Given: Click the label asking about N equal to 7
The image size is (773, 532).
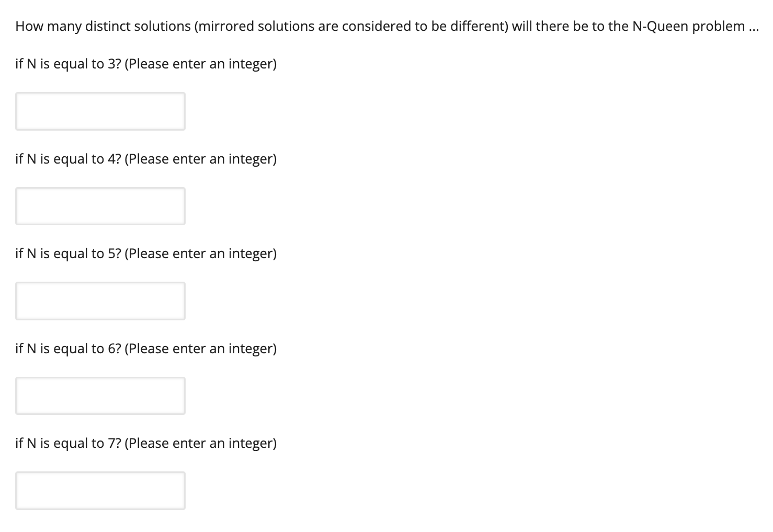Looking at the screenshot, I should pos(146,443).
